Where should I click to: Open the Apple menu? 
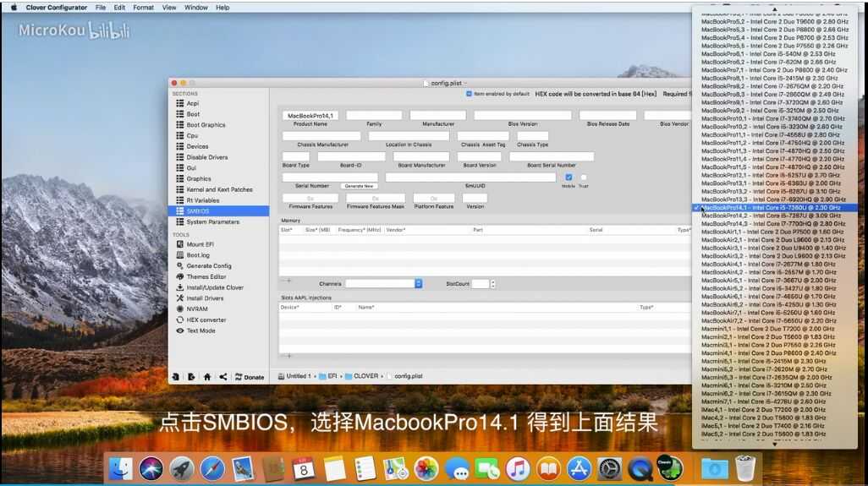coord(14,8)
